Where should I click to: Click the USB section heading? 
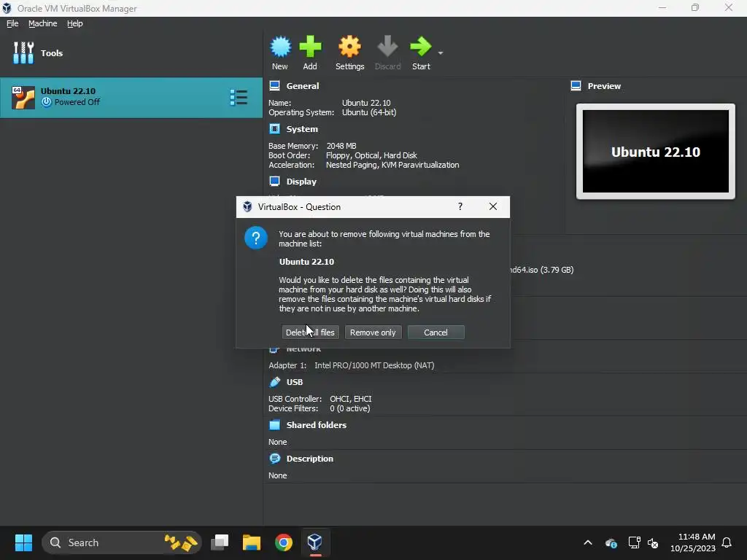point(295,382)
